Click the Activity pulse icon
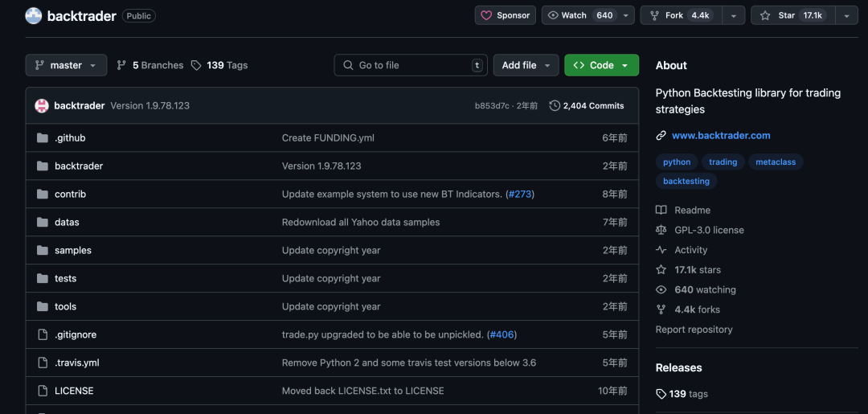Image resolution: width=868 pixels, height=414 pixels. [661, 250]
